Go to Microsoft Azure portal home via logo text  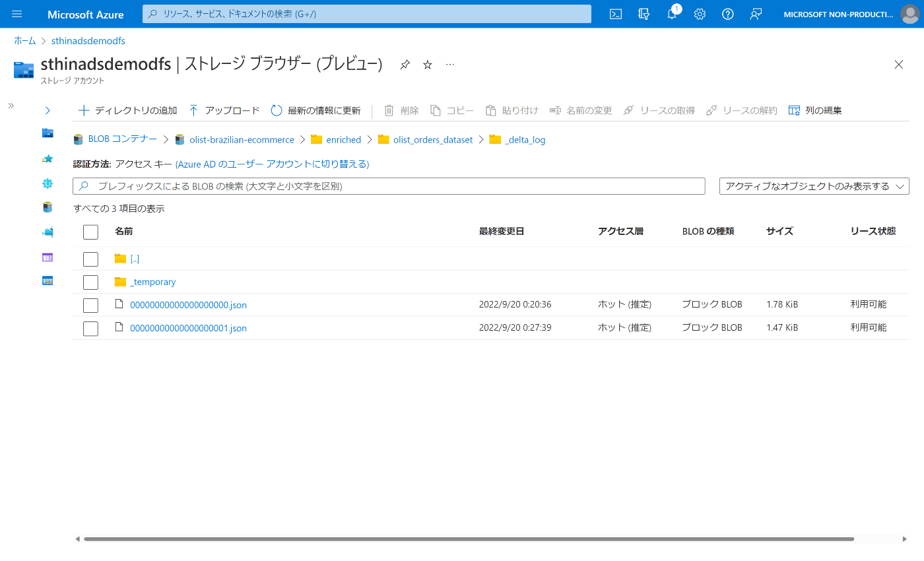86,14
